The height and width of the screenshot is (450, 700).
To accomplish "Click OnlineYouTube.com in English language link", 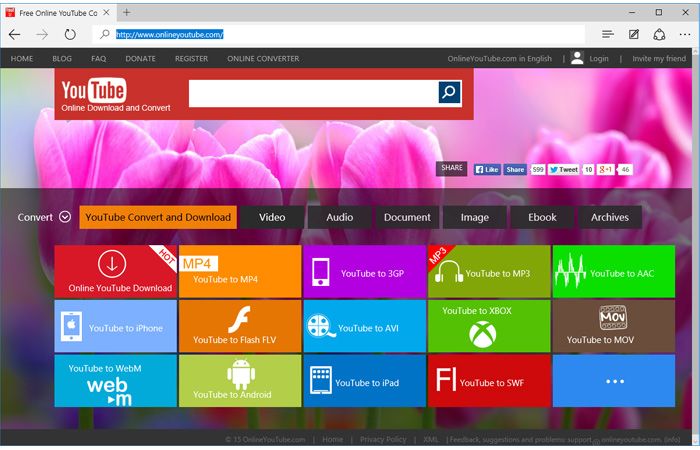I will (500, 58).
